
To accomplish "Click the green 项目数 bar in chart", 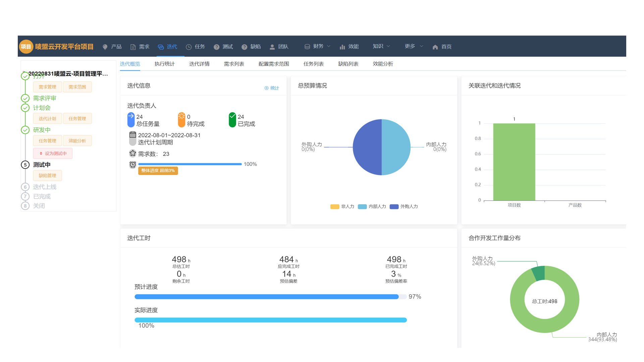I will point(514,162).
